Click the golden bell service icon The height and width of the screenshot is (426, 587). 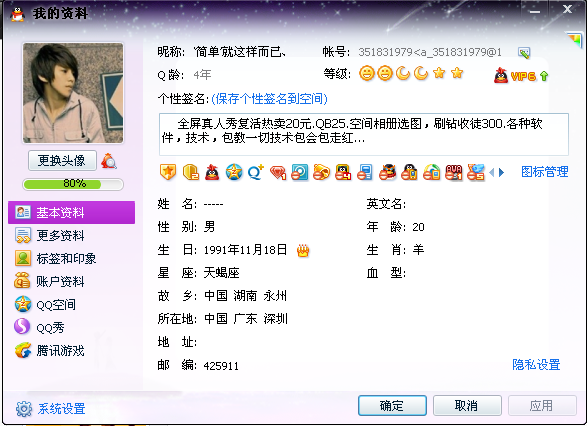(321, 173)
